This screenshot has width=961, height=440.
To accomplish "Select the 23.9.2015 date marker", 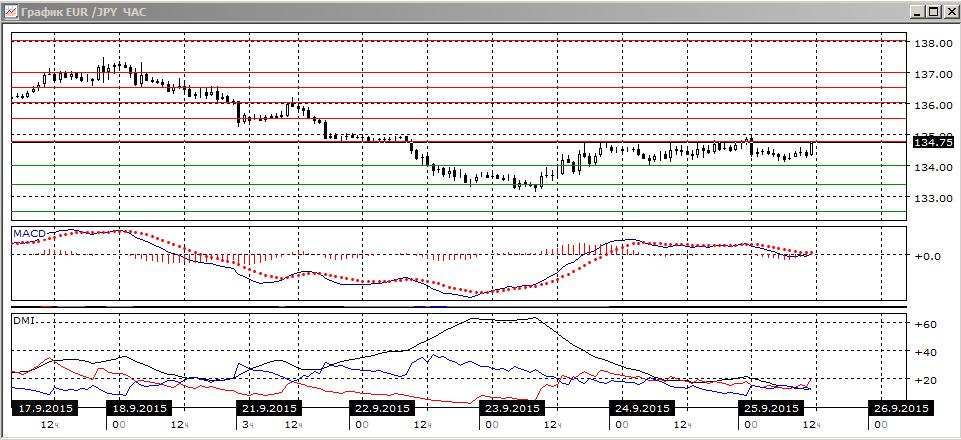I will point(512,408).
